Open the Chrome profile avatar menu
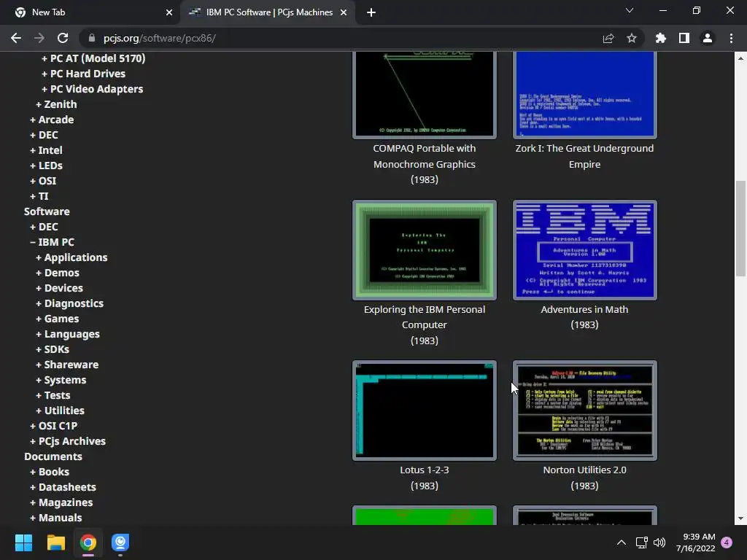The image size is (747, 560). [708, 38]
